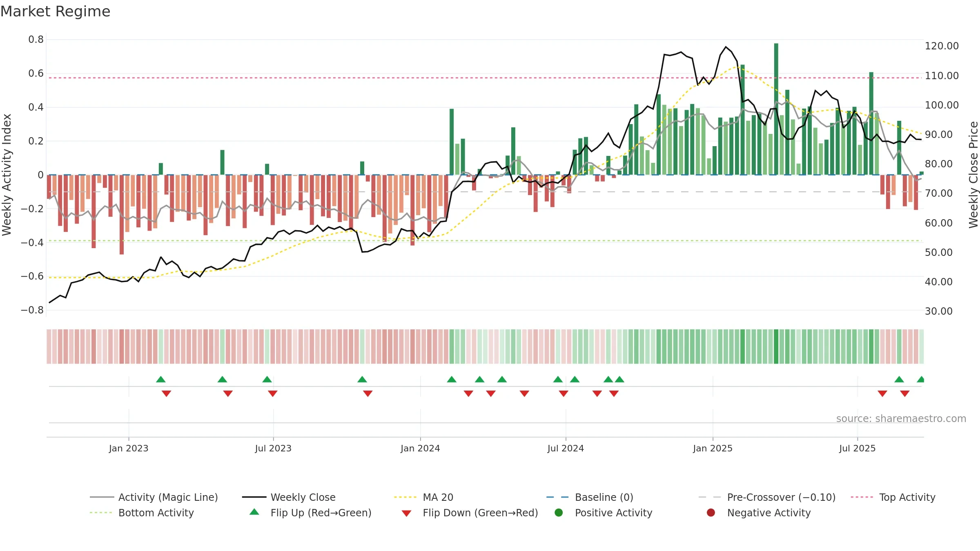Click the 120.00 price axis label
This screenshot has height=551, width=980.
click(x=942, y=46)
